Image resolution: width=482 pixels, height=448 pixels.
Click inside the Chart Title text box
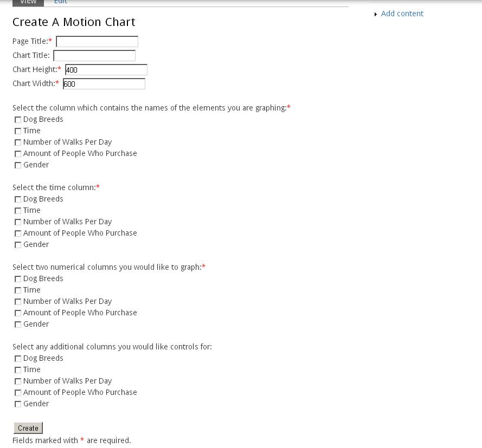(x=93, y=55)
